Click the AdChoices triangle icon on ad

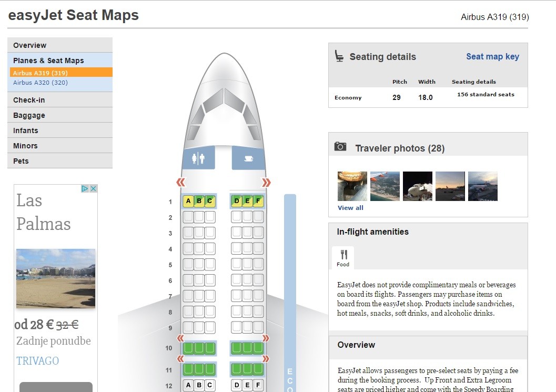click(85, 189)
